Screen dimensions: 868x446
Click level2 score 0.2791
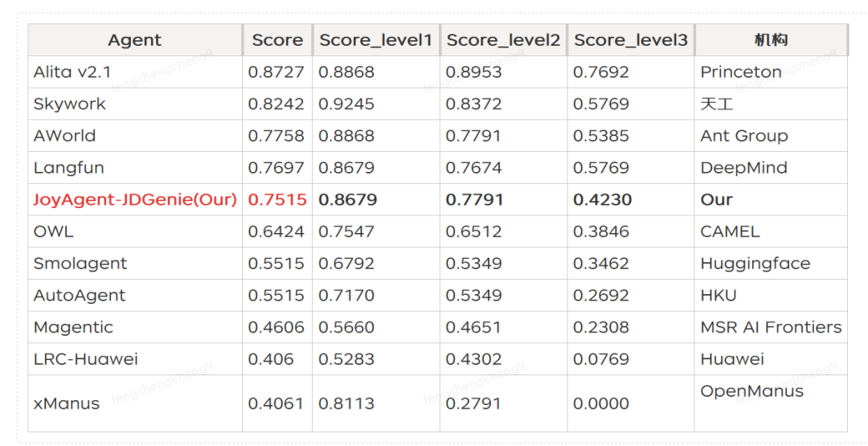[474, 404]
